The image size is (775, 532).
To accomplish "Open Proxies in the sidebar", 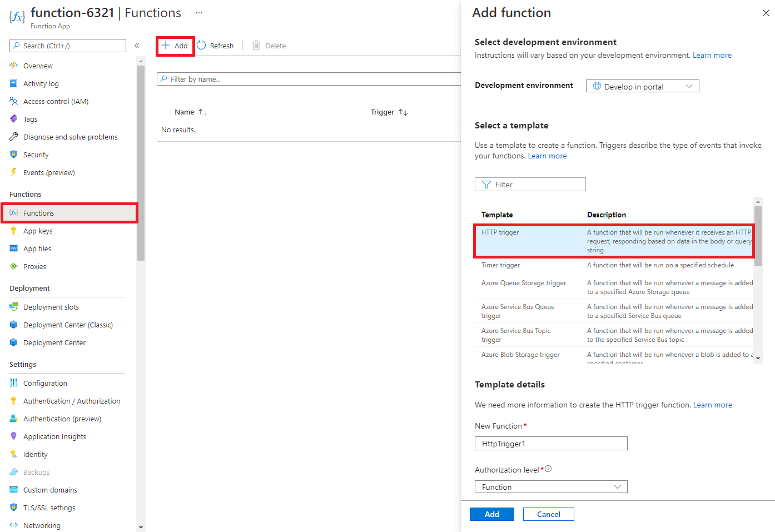I will 34,266.
